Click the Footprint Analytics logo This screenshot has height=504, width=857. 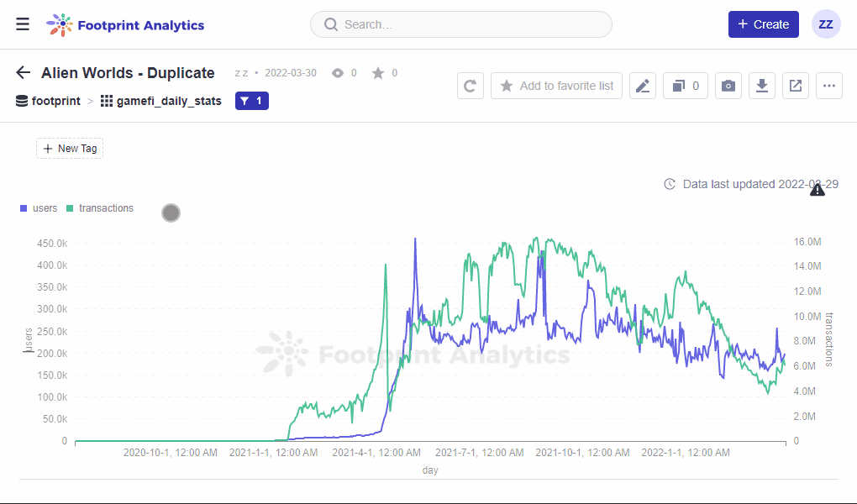point(125,24)
